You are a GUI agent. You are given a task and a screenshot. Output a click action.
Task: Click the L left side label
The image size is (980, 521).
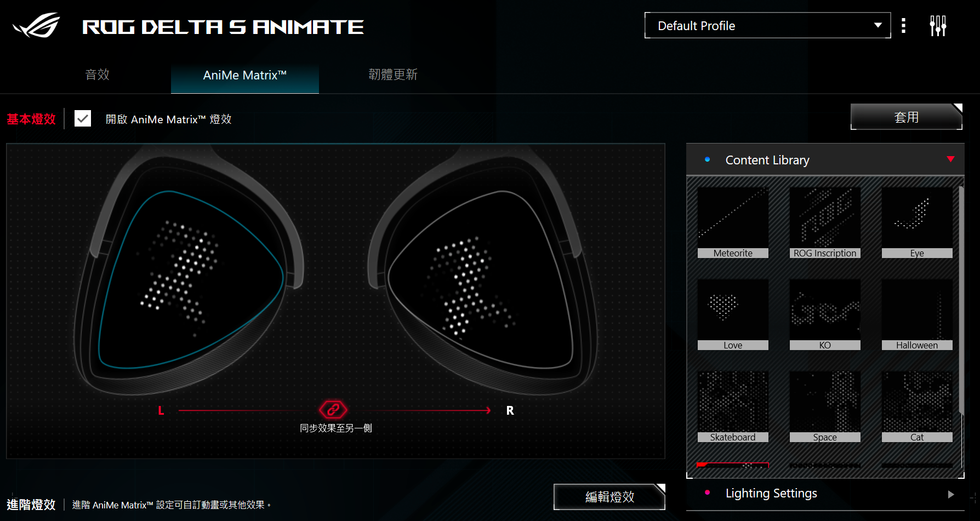point(161,410)
